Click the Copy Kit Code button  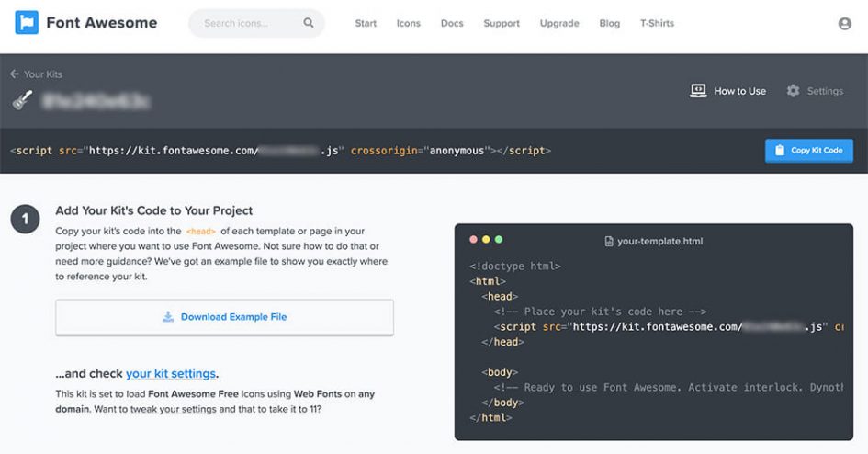coord(809,151)
